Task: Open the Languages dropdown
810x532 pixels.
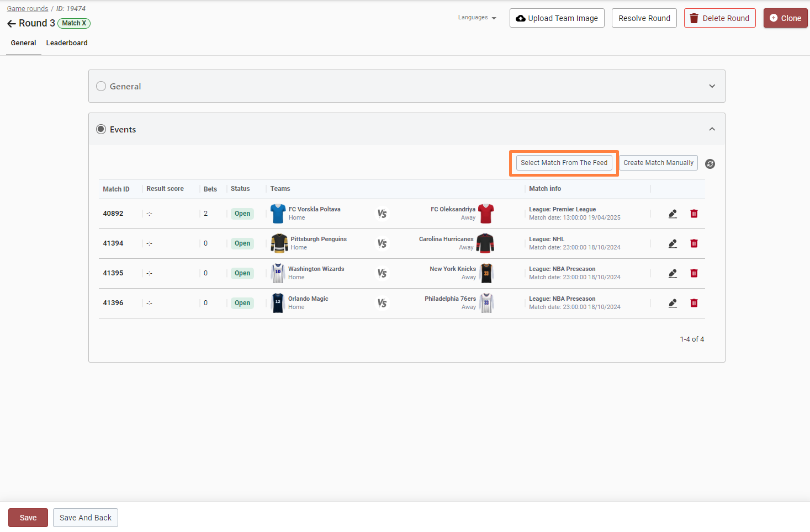Action: 477,18
